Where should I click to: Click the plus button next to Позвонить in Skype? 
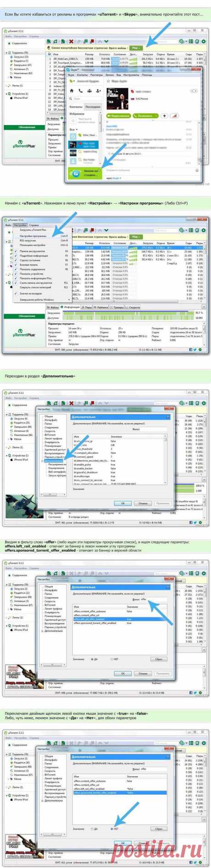point(164,115)
